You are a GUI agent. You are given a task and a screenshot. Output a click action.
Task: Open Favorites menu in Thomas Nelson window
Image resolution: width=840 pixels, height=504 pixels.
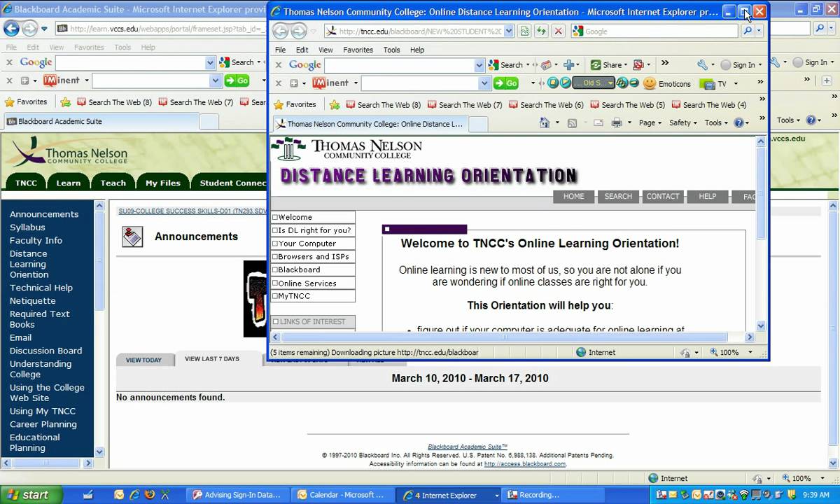(x=358, y=50)
